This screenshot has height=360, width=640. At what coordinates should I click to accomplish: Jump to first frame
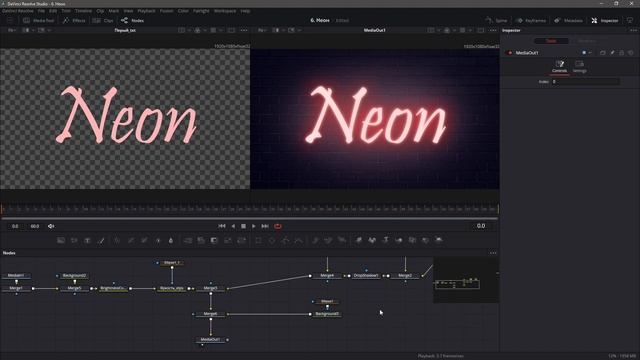[x=222, y=226]
